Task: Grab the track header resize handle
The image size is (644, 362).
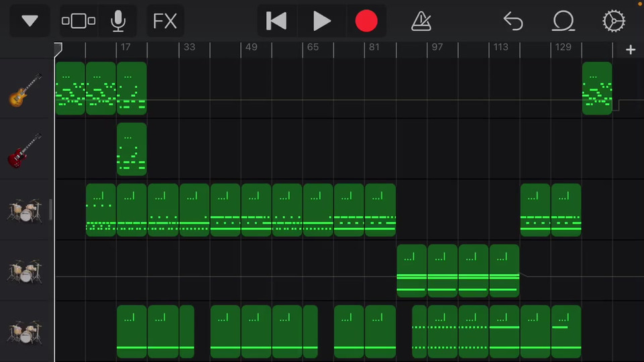Action: 50,210
